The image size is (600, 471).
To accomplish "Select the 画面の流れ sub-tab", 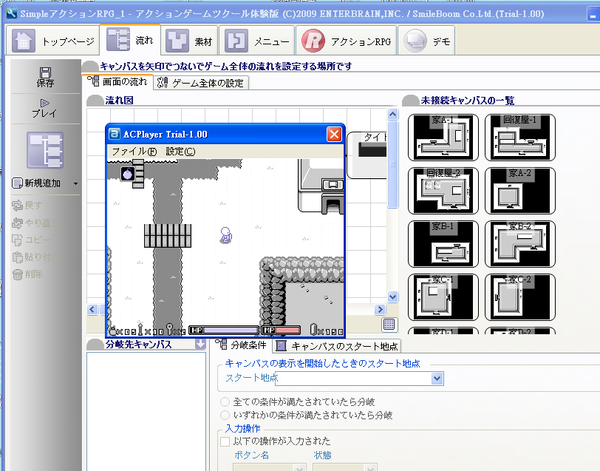I will point(118,81).
